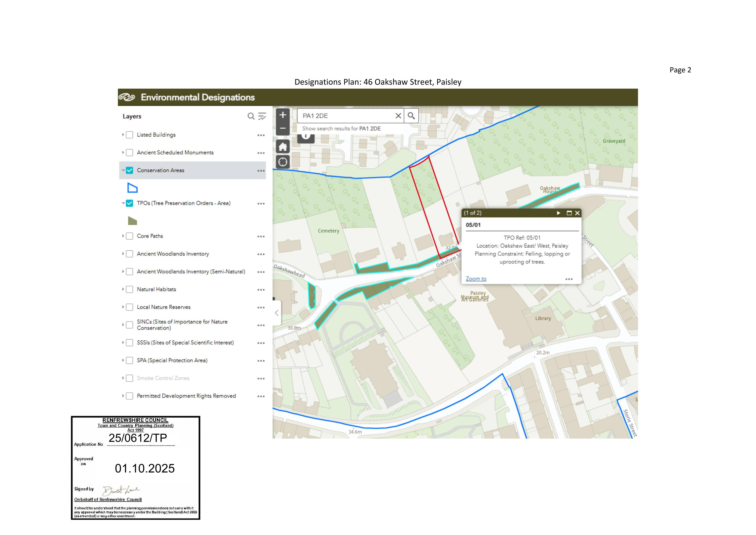Viewport: 756px width, 535px height.
Task: Expand Permitted Development Rights Removed legend
Action: pyautogui.click(x=123, y=396)
